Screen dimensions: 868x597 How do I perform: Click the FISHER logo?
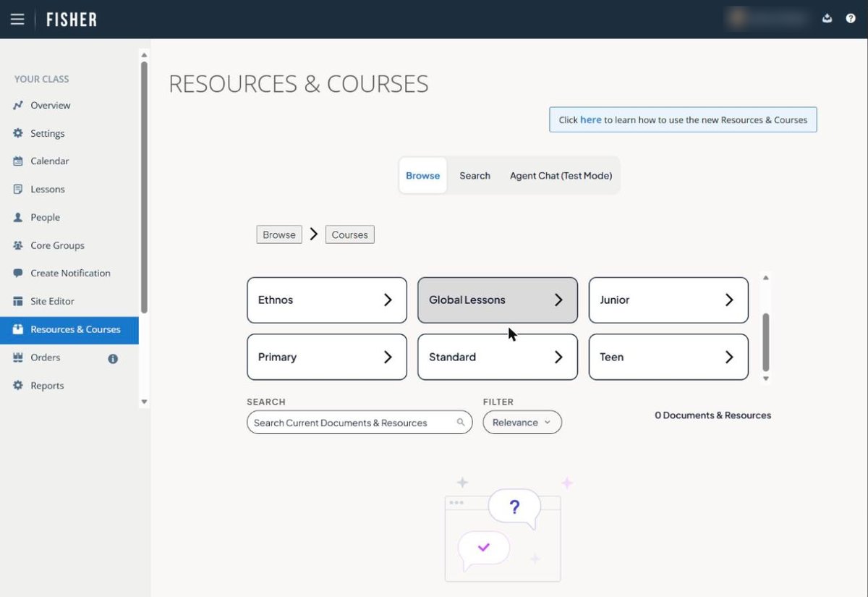click(x=72, y=20)
